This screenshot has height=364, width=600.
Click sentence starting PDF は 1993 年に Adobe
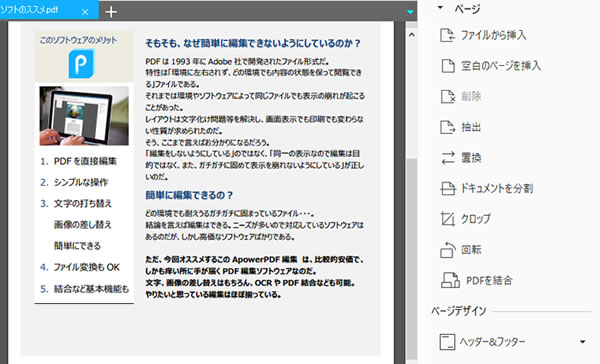tap(237, 61)
